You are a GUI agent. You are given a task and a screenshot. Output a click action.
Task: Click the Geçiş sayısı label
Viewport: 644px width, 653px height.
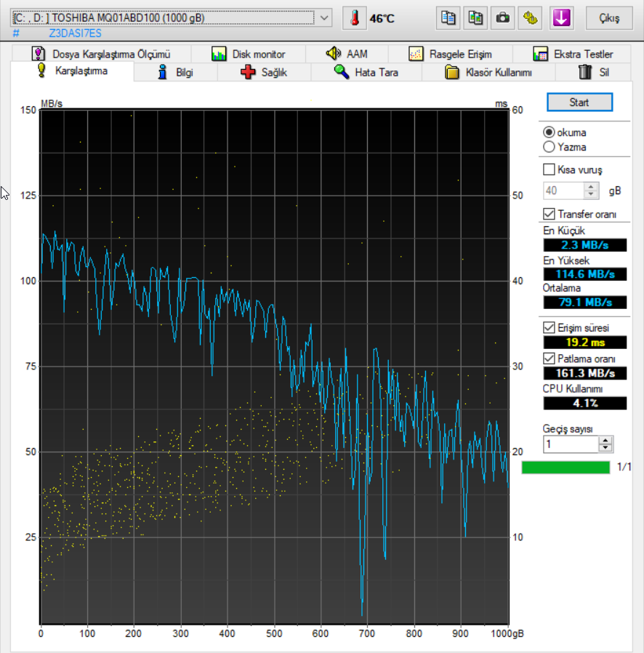pyautogui.click(x=568, y=429)
